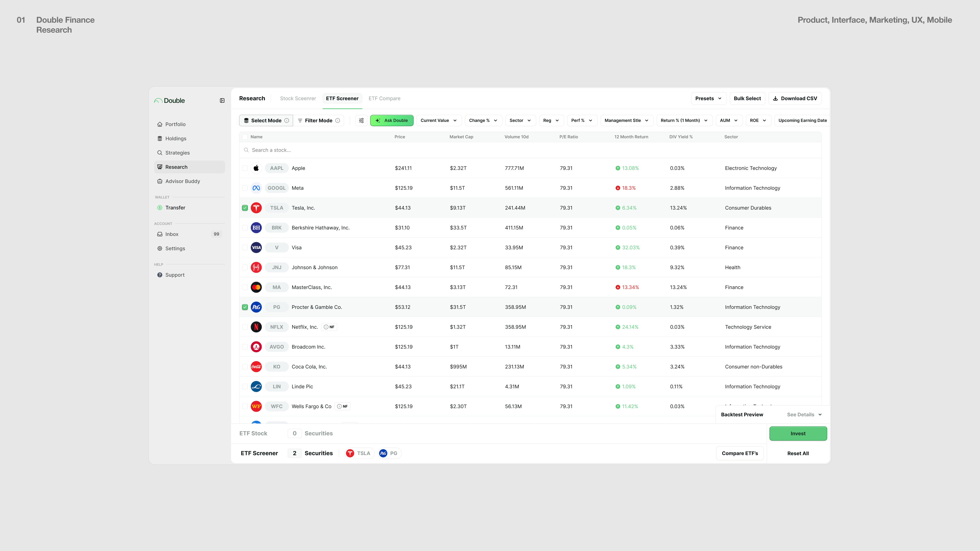Open Advisor Buddy in sidebar
Viewport: 980px width, 551px height.
182,181
